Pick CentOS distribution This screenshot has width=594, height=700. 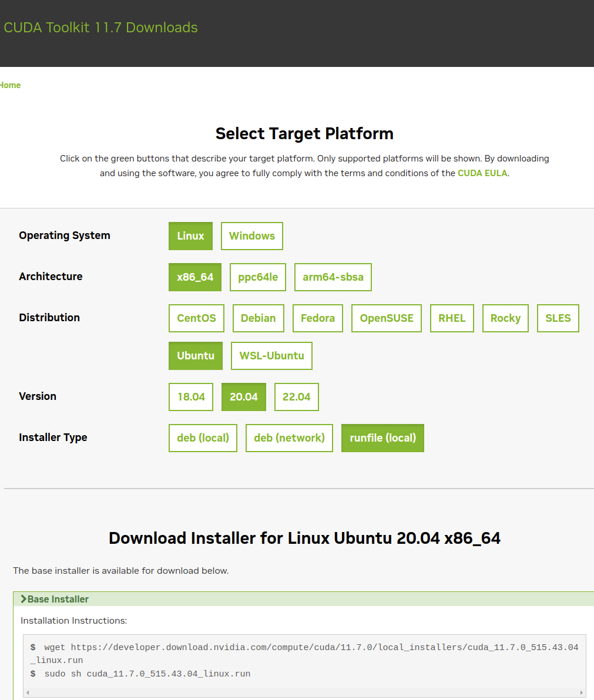(x=196, y=318)
